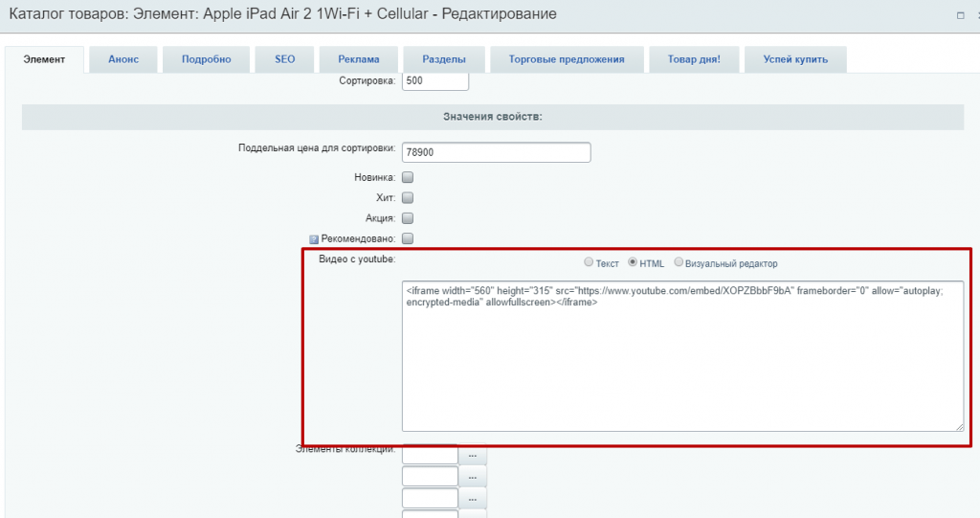Click the first Элементы коллекции input field
Viewport: 980px width, 518px height.
(x=430, y=454)
